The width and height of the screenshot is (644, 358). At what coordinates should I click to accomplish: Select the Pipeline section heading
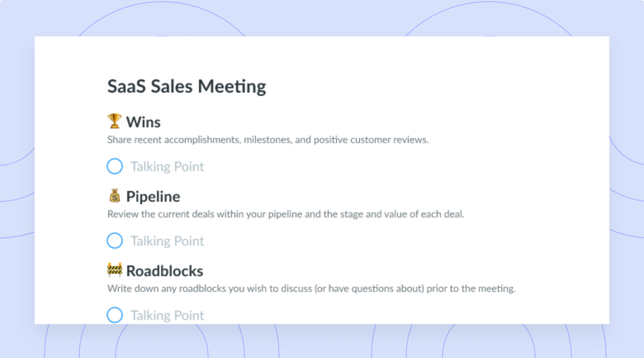[x=153, y=197]
